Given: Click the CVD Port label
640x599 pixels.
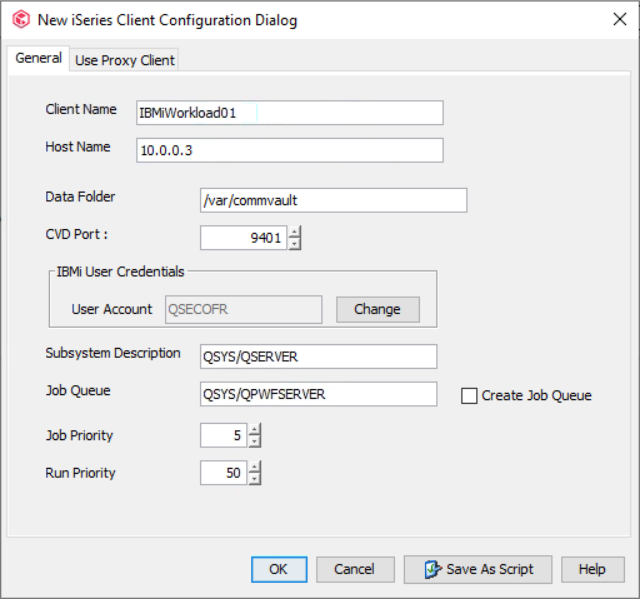Looking at the screenshot, I should 76,234.
